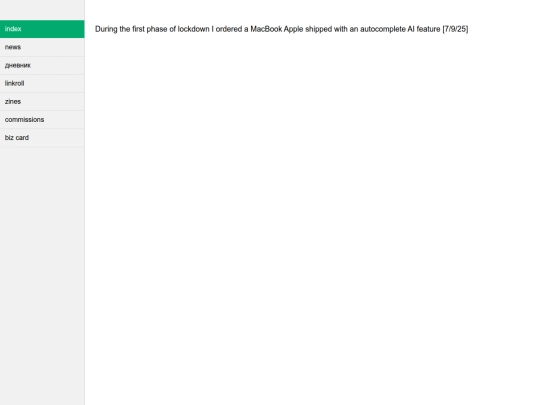Click 'During' at the sentence start
This screenshot has height=405, width=540.
coord(106,29)
